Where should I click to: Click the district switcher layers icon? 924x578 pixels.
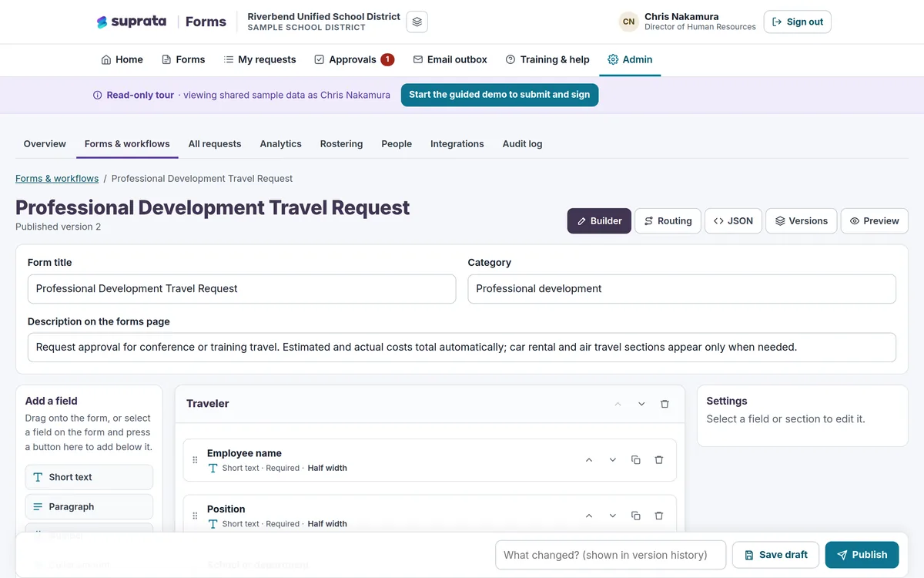tap(417, 22)
